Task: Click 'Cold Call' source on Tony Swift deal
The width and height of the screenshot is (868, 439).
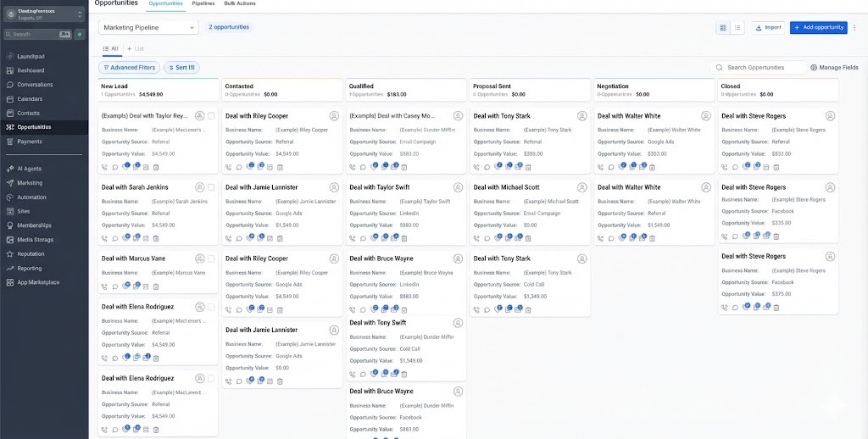Action: tap(409, 349)
